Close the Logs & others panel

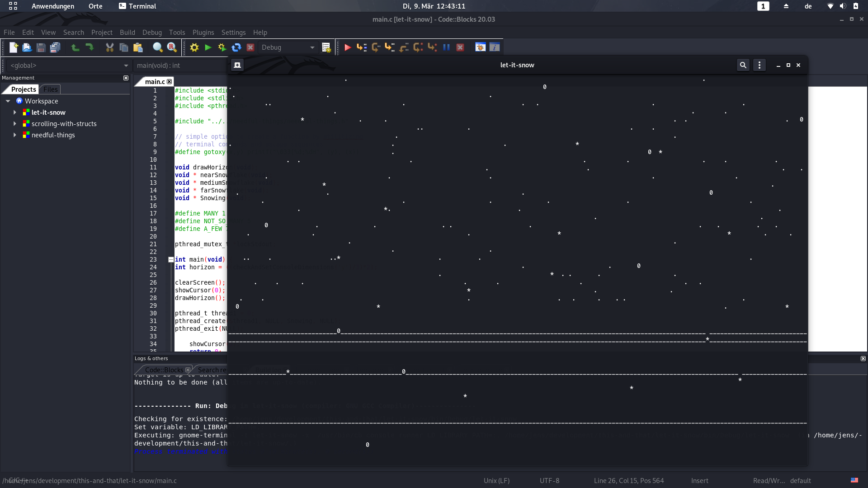pyautogui.click(x=863, y=359)
